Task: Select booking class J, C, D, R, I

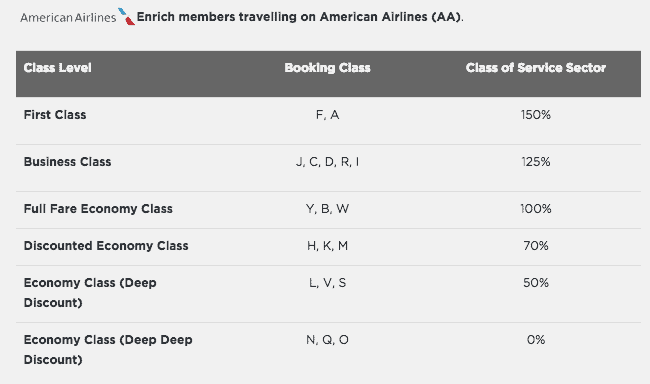Action: (327, 162)
